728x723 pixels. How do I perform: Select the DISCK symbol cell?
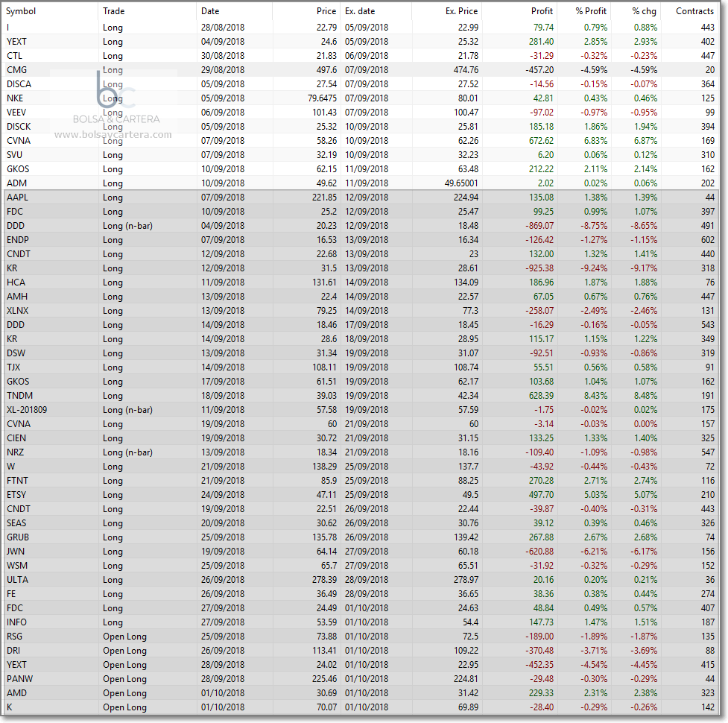pos(19,126)
